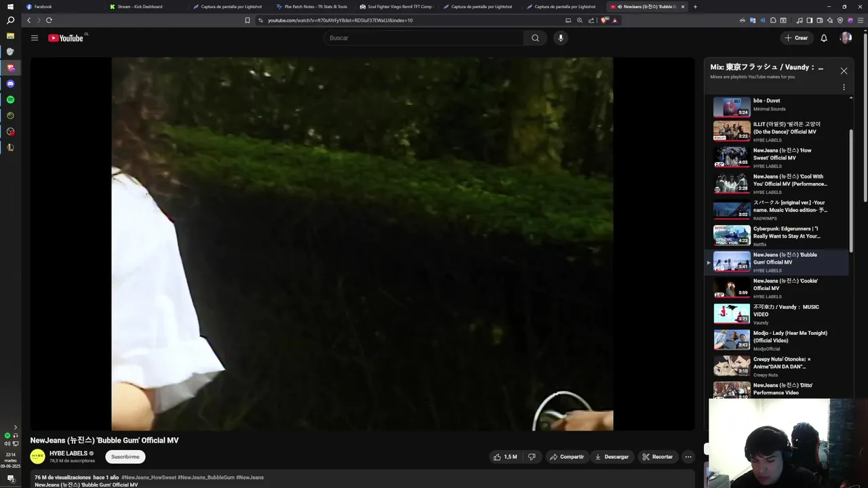Go to the YouTube home logo
Screen dimensions: 868x488
[x=66, y=38]
